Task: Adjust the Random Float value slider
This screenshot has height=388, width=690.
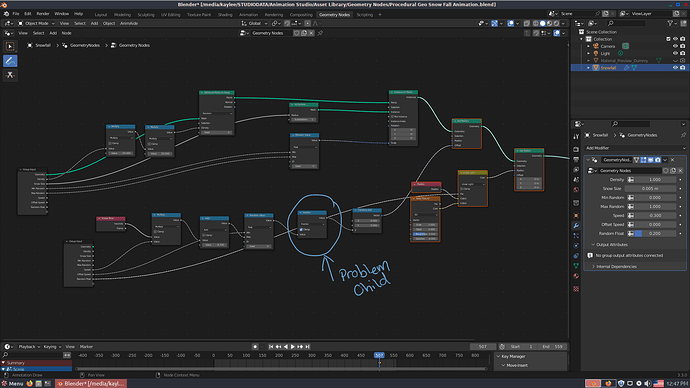Action: tap(655, 234)
